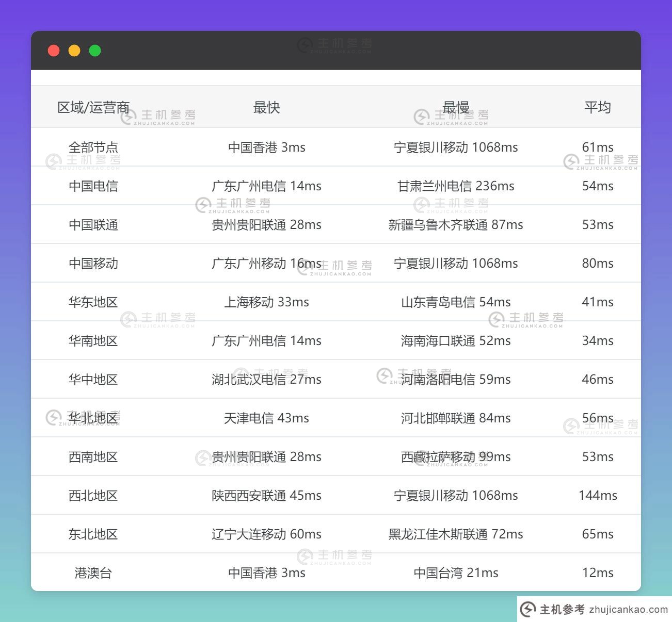Click 天津电信 43ms cell
The width and height of the screenshot is (672, 622).
pos(266,418)
